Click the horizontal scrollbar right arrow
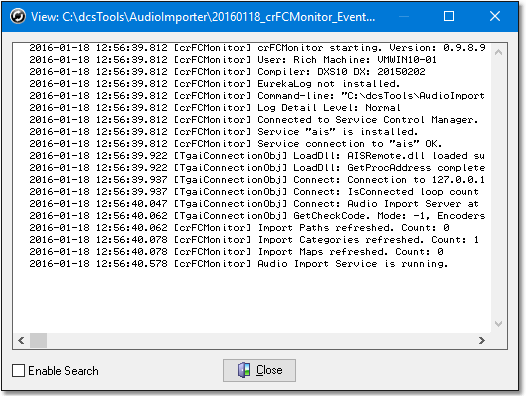This screenshot has height=398, width=526. (x=482, y=341)
